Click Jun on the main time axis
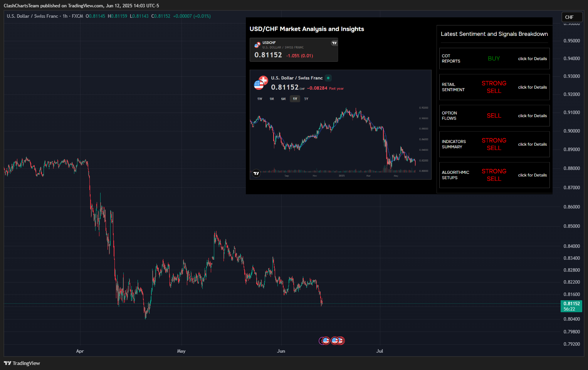Image resolution: width=588 pixels, height=370 pixels. click(281, 351)
